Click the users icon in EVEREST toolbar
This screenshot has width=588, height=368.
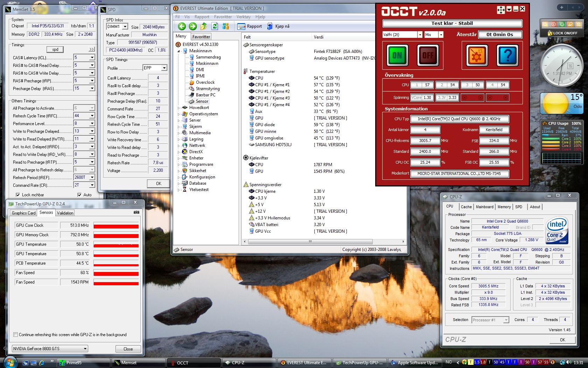click(x=225, y=26)
